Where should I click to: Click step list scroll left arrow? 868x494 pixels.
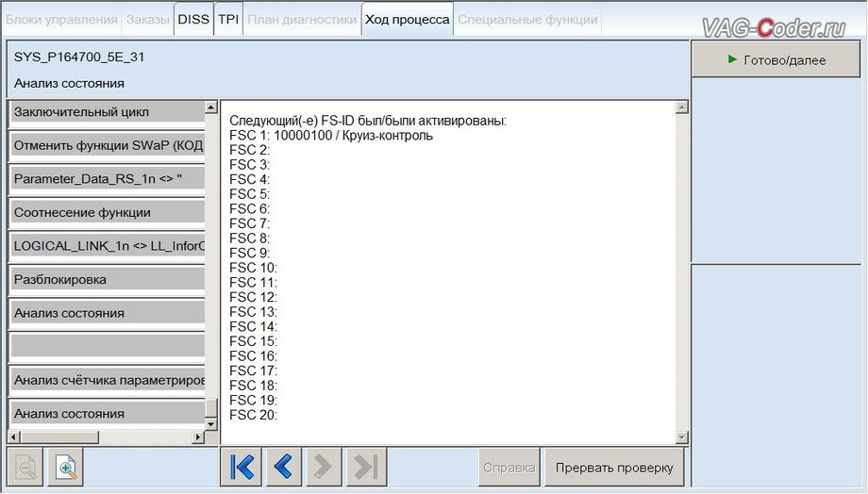pos(14,437)
